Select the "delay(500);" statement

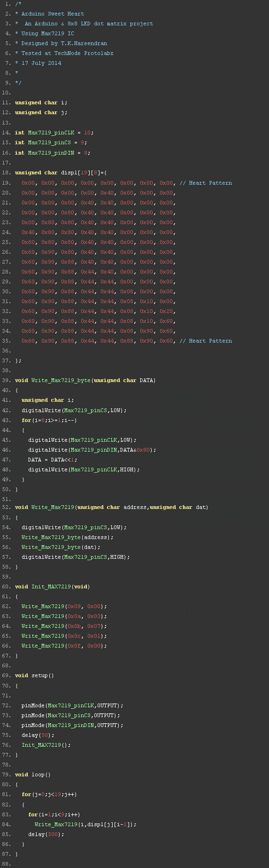(46, 834)
